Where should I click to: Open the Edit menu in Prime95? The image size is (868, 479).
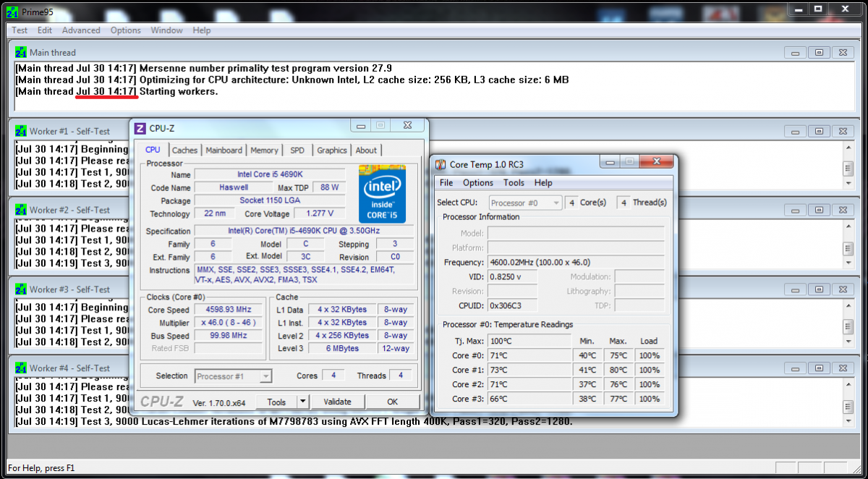(45, 30)
